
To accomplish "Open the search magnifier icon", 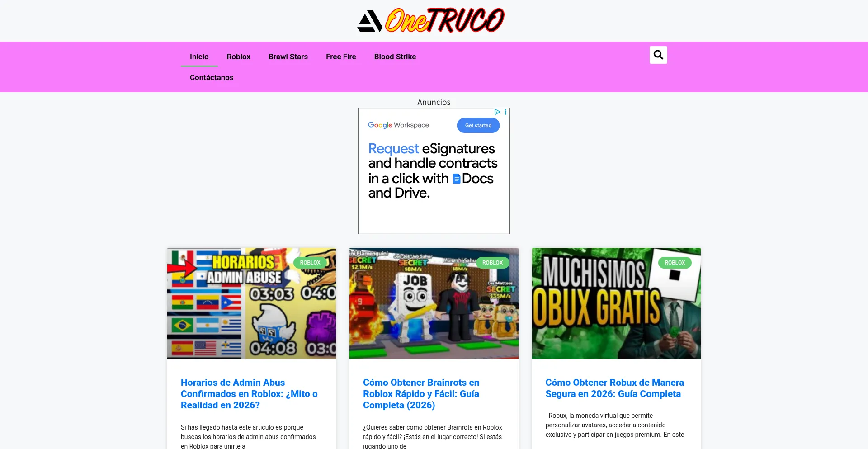I will pyautogui.click(x=658, y=55).
